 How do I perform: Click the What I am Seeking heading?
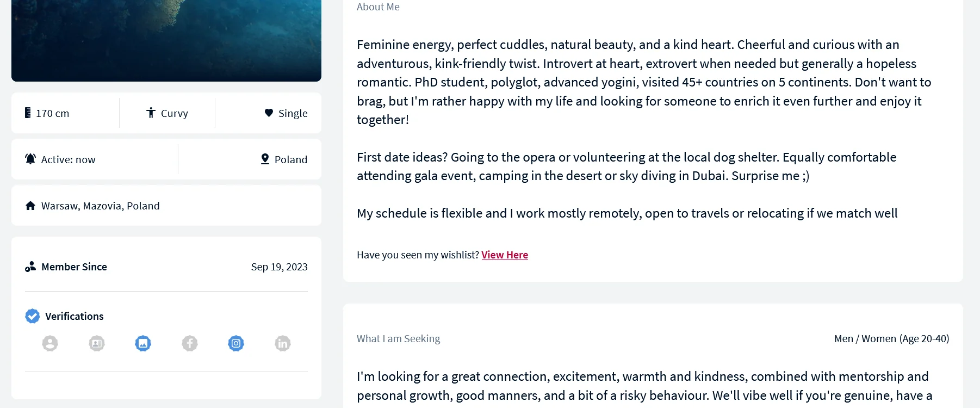pos(399,338)
